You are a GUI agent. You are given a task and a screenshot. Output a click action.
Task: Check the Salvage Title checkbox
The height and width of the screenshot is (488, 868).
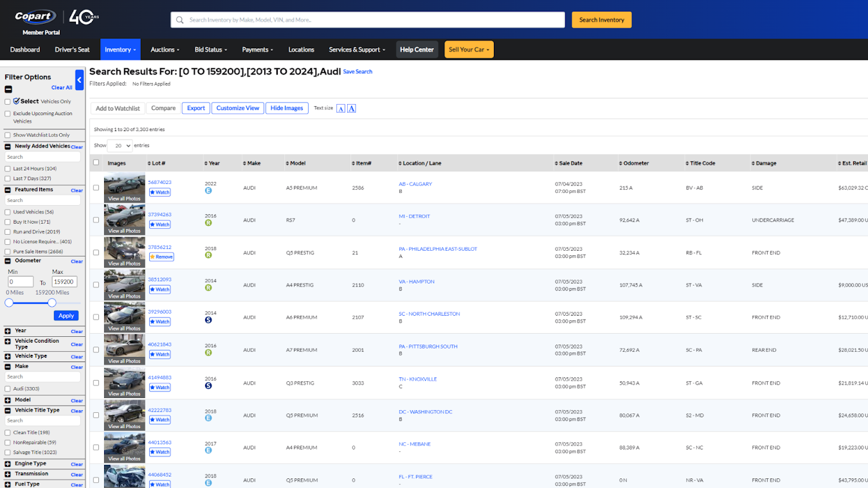(x=8, y=453)
